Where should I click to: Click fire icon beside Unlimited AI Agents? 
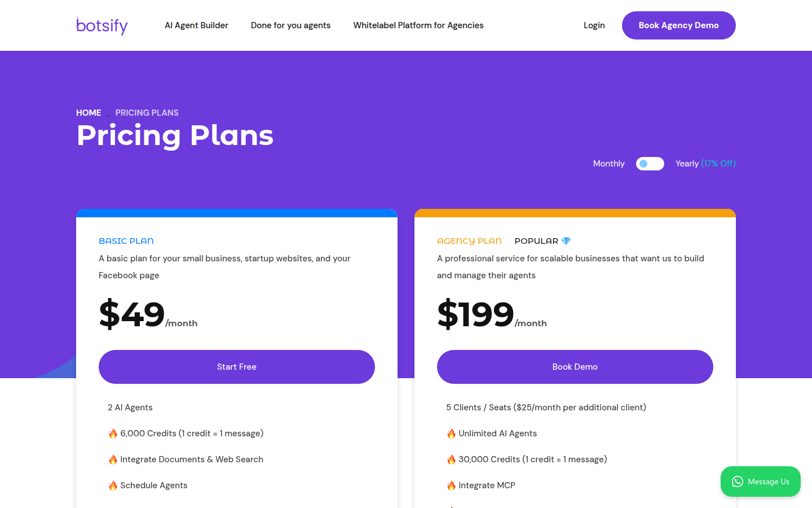[x=451, y=433]
